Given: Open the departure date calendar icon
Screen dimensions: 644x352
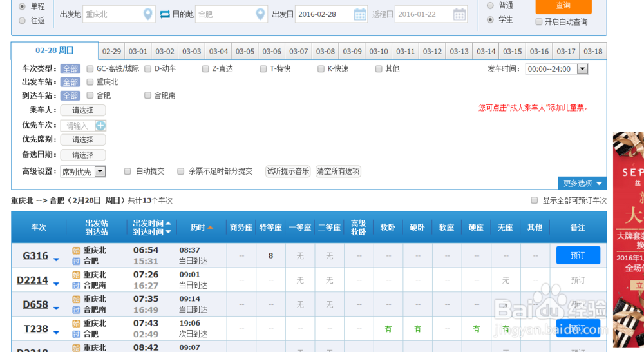Looking at the screenshot, I should coord(360,14).
